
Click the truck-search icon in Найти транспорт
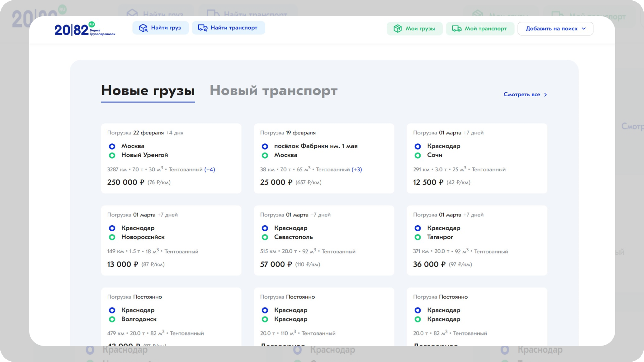tap(203, 28)
